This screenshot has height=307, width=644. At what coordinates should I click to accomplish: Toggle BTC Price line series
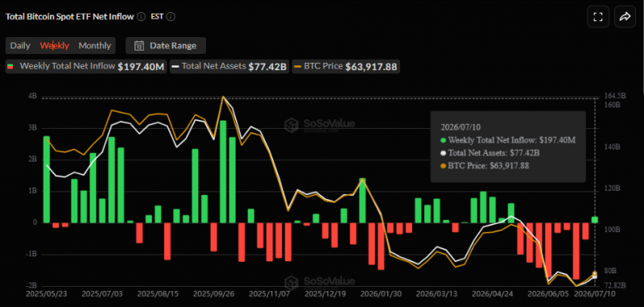point(346,67)
